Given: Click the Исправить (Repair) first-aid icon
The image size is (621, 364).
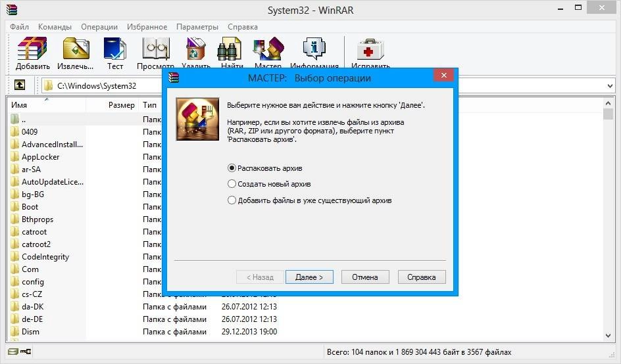Looking at the screenshot, I should tap(370, 49).
